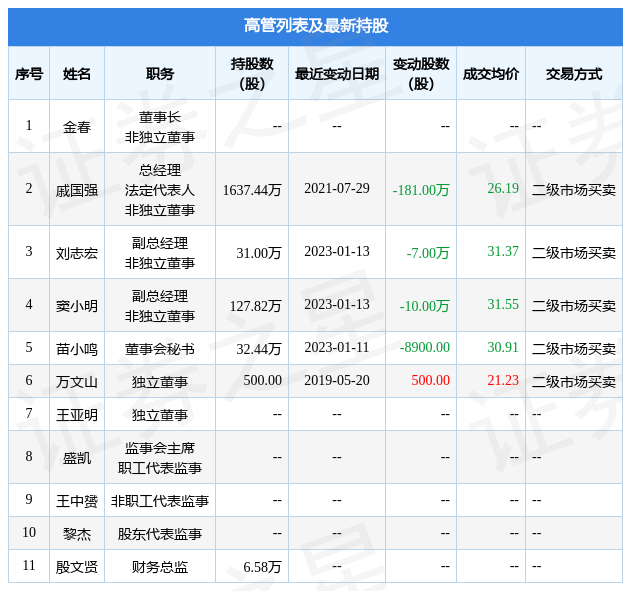623x591 pixels.
Task: Select change value -181.00万
Action: point(421,190)
